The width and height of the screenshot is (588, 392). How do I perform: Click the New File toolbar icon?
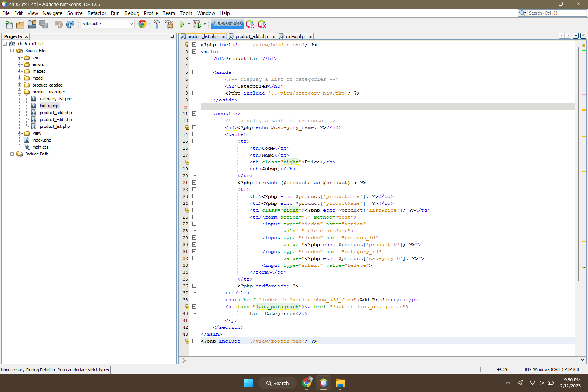[8, 24]
